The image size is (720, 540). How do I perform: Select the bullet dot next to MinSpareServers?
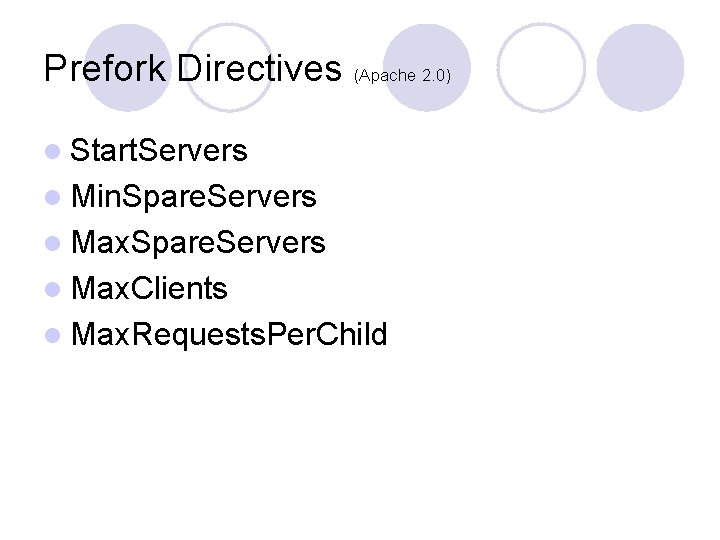[53, 197]
